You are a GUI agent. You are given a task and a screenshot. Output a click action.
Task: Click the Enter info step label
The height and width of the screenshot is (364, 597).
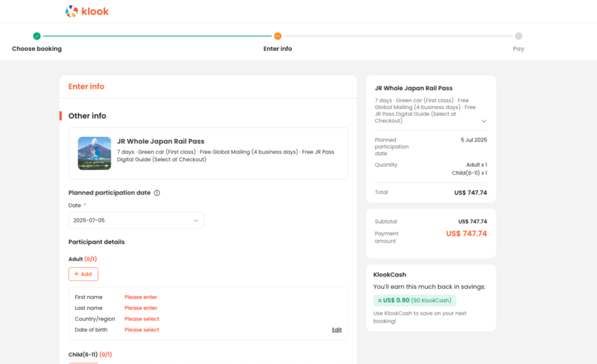point(278,49)
